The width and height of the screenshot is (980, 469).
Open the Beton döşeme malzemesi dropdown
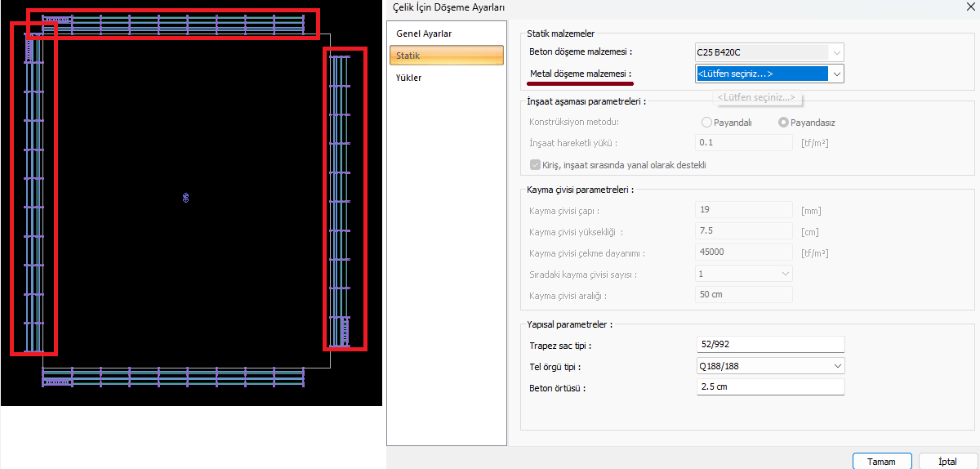click(768, 52)
